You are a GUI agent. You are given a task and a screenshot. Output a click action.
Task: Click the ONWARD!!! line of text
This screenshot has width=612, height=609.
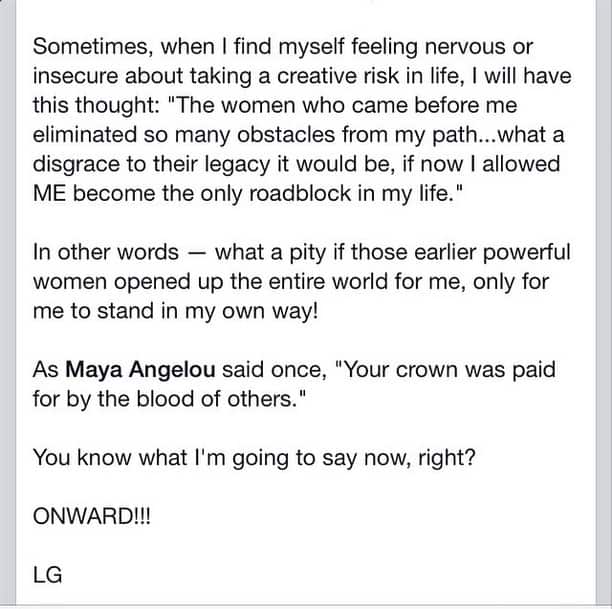(x=92, y=516)
